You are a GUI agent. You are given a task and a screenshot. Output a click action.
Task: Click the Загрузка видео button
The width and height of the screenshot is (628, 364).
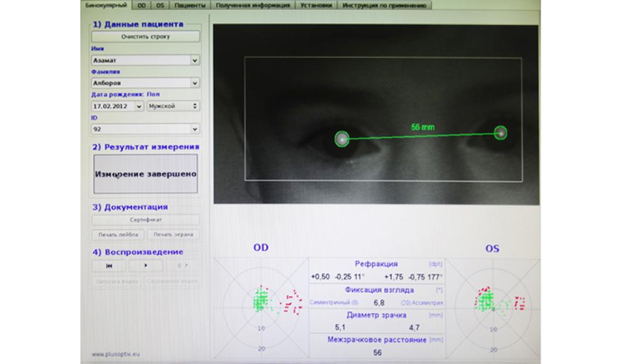117,281
